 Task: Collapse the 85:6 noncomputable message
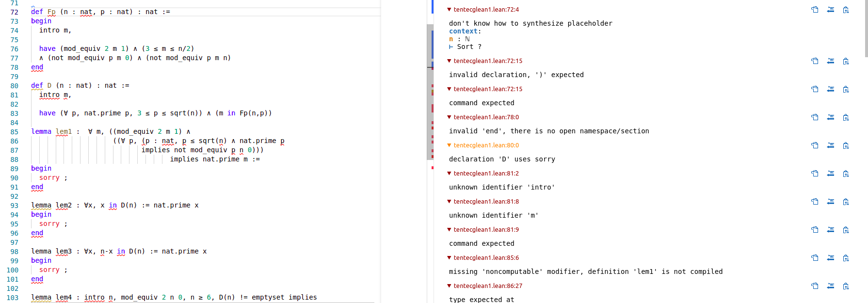click(x=449, y=258)
